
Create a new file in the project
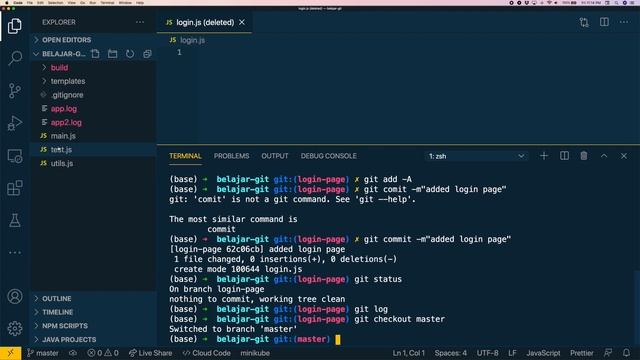click(x=96, y=54)
